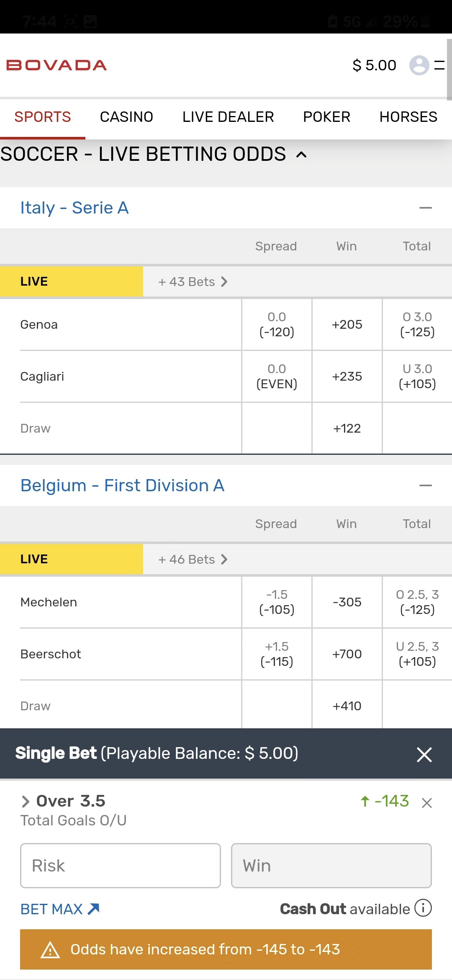
Task: Remove the Over 3.5 bet selection
Action: [x=427, y=803]
